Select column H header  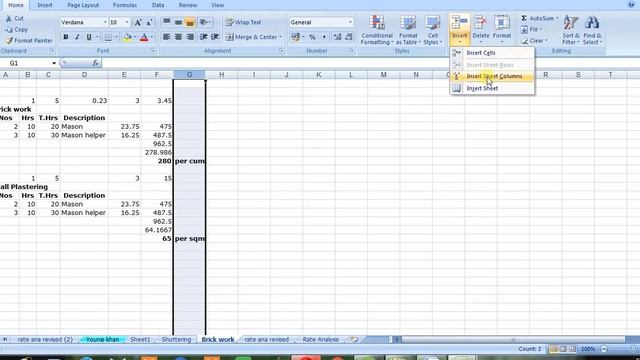[221, 75]
